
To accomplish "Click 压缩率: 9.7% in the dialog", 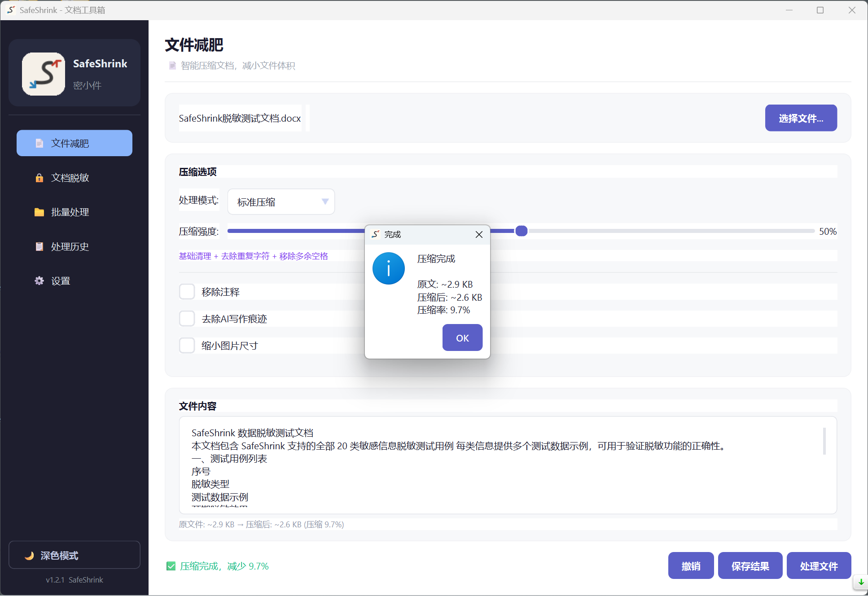I will 443,310.
